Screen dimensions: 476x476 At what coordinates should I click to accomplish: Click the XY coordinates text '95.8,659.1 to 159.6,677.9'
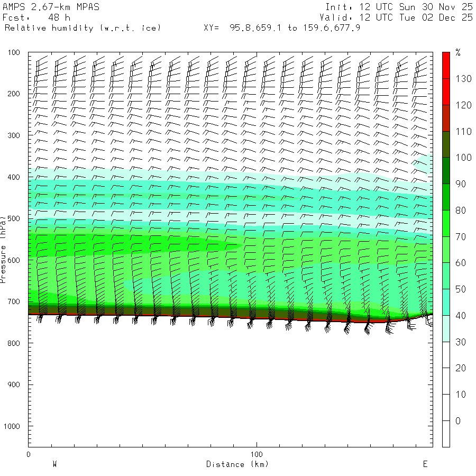(x=295, y=28)
